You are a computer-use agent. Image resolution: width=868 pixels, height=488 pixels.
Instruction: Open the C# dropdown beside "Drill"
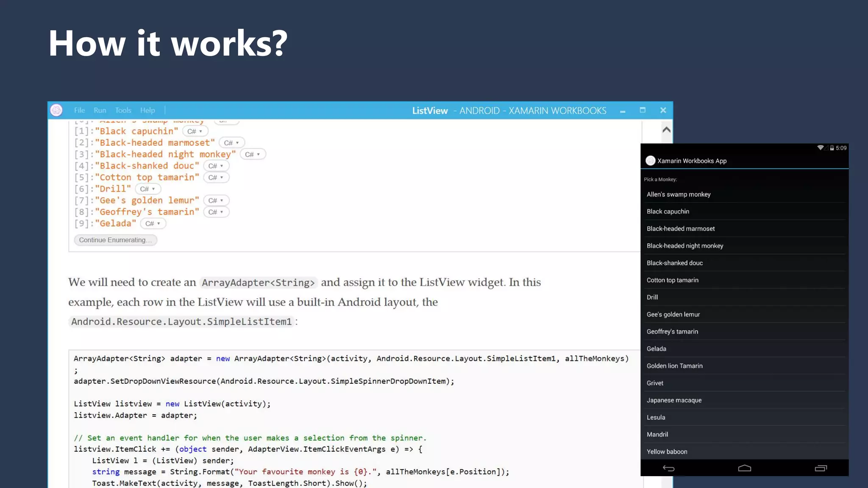(147, 189)
